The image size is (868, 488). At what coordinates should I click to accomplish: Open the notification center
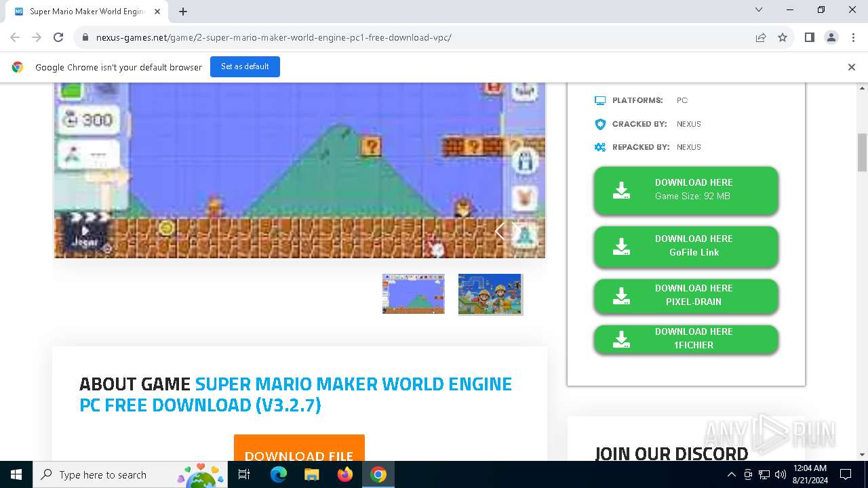[846, 474]
